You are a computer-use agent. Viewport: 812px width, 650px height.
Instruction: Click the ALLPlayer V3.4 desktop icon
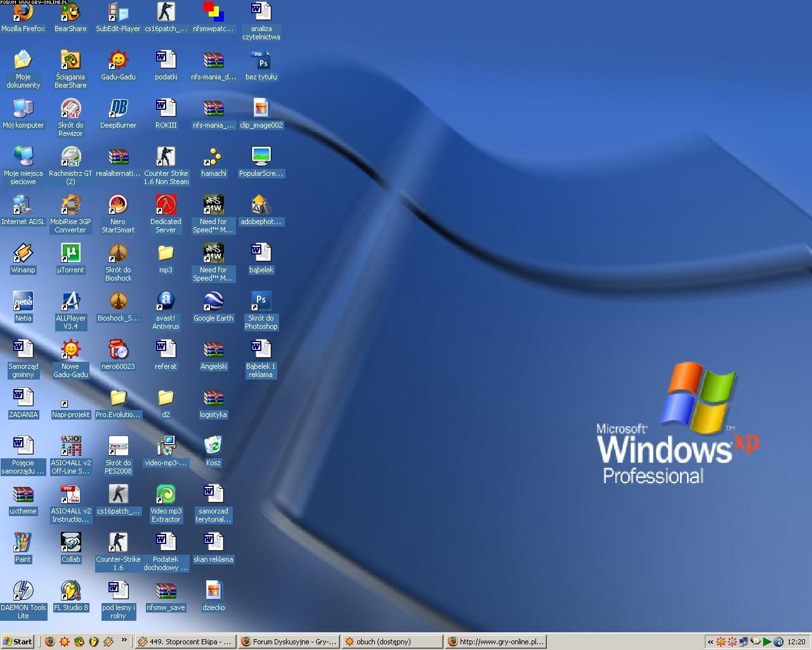(70, 310)
